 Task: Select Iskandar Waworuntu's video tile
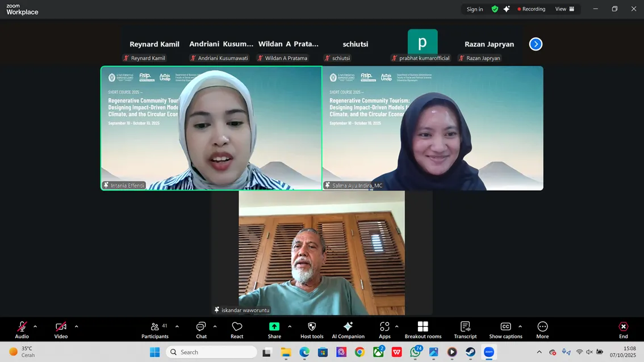click(x=321, y=252)
